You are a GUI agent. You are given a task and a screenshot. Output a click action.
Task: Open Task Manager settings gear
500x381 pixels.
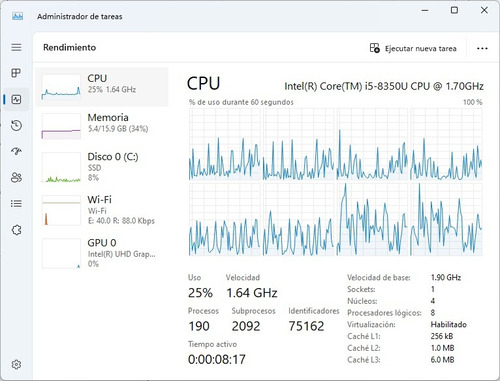[x=16, y=364]
